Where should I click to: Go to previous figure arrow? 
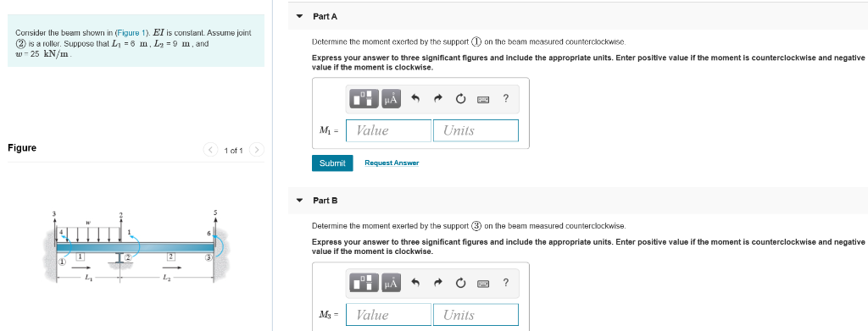tap(211, 150)
